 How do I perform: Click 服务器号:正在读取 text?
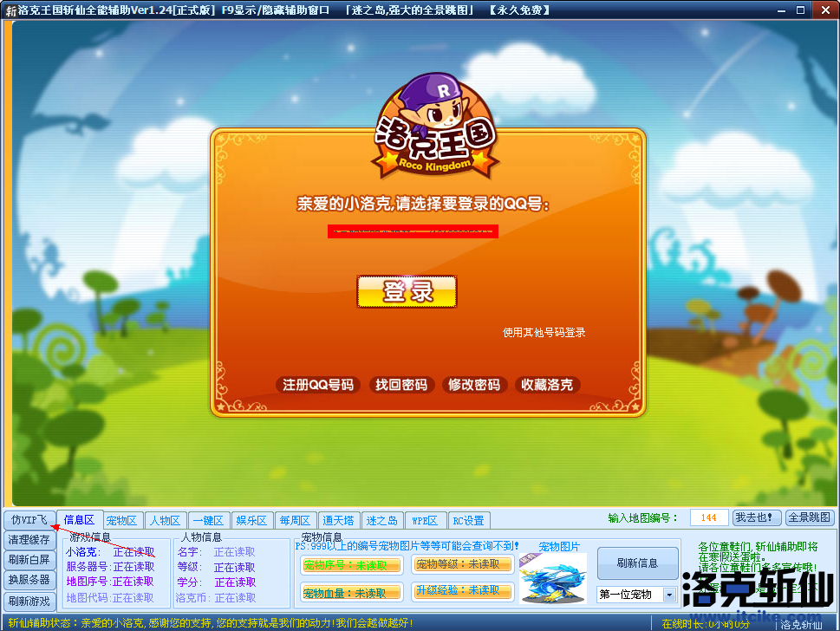[x=110, y=567]
